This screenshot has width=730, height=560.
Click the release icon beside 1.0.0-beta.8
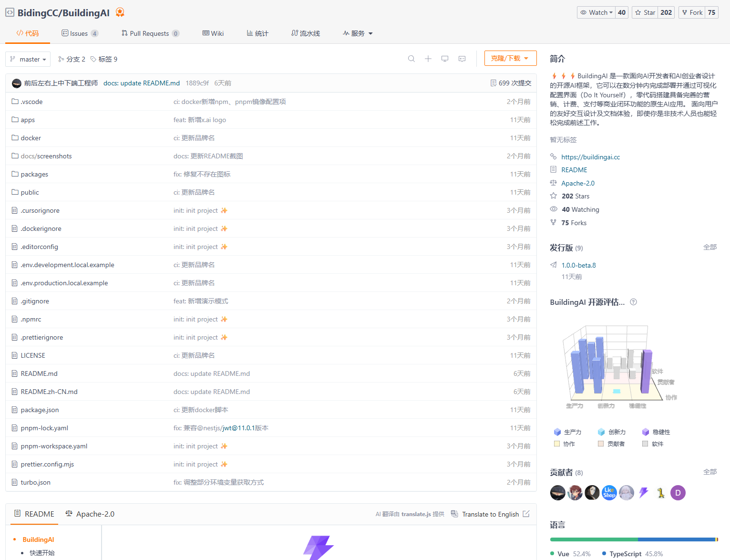click(x=554, y=265)
